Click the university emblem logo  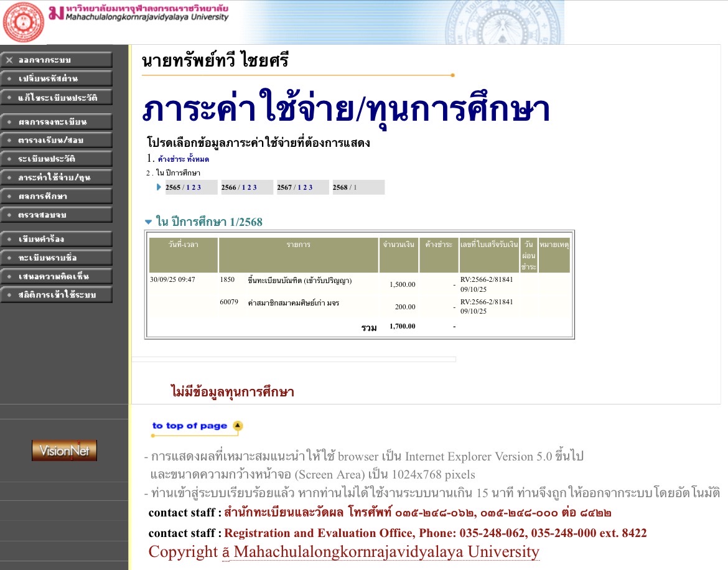pyautogui.click(x=24, y=22)
